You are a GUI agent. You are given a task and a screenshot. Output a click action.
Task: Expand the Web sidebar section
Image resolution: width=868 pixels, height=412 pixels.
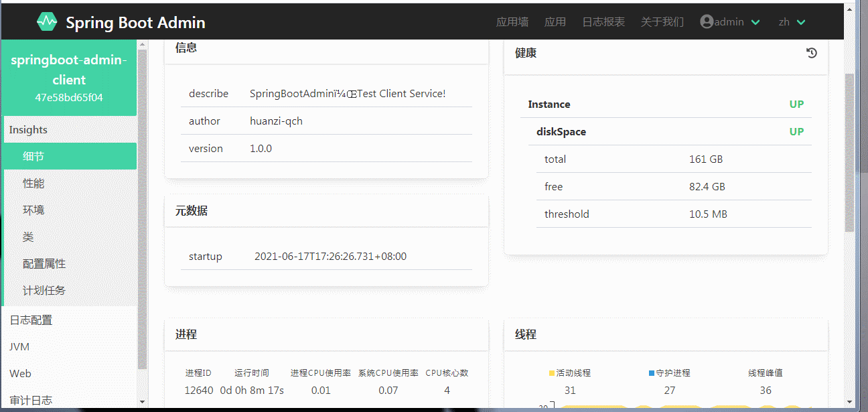[x=68, y=374]
